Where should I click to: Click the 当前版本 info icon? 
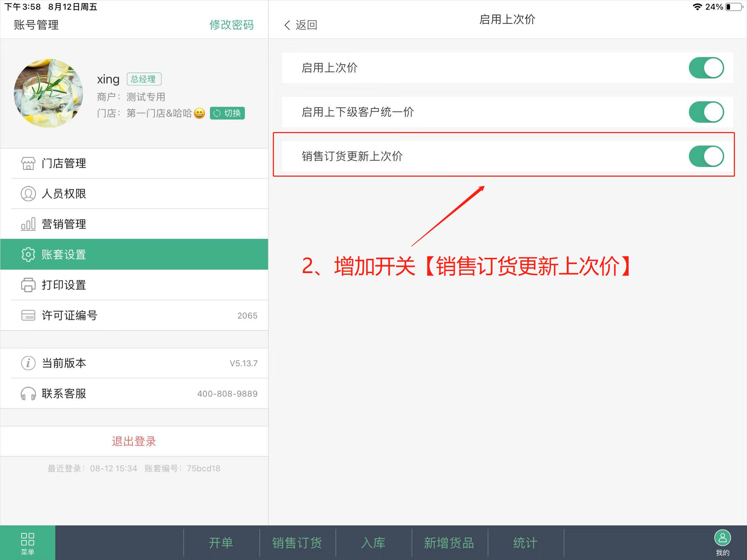tap(28, 363)
